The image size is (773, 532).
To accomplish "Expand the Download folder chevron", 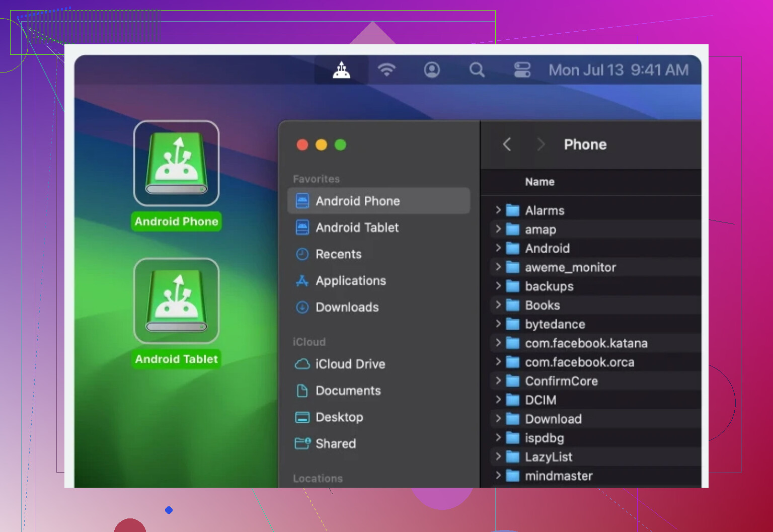I will (498, 419).
